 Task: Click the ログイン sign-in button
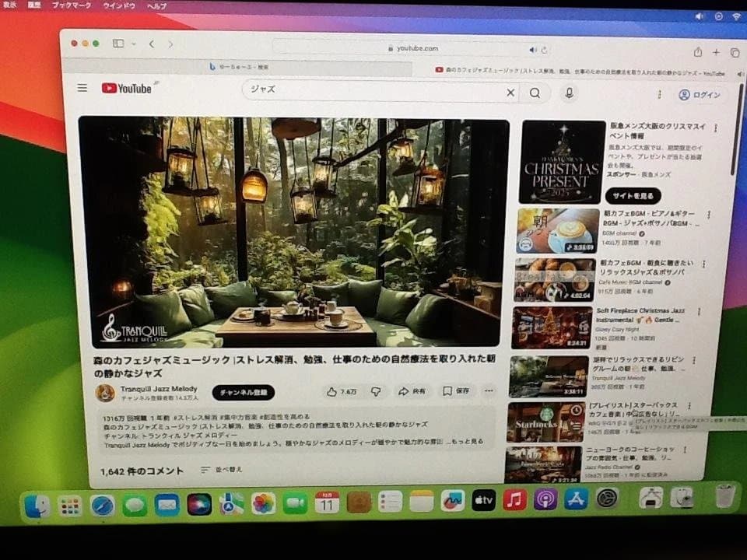tap(699, 95)
